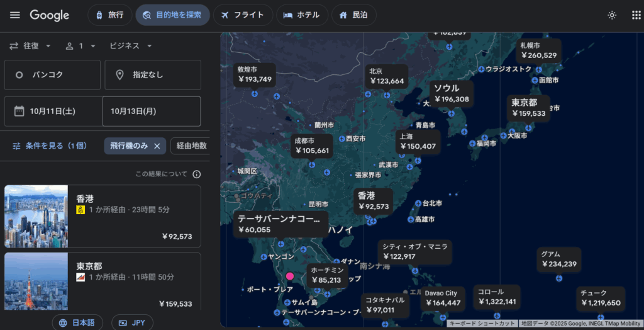The image size is (644, 330).
Task: Open the departure date calendar 10月11日(土)
Action: click(53, 111)
